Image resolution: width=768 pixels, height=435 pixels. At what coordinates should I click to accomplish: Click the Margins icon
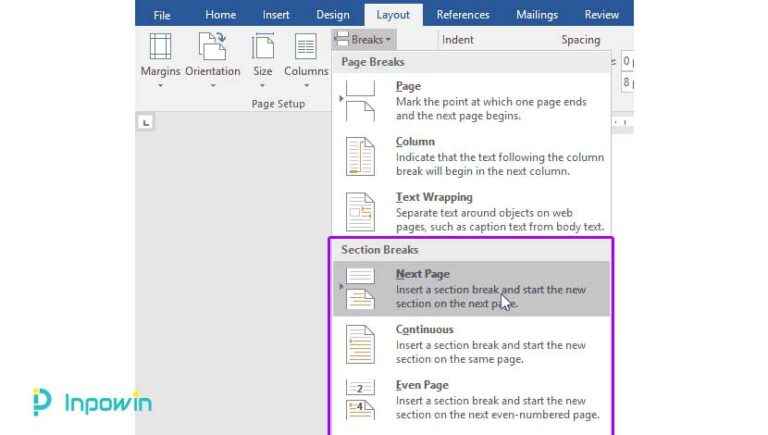pyautogui.click(x=160, y=47)
